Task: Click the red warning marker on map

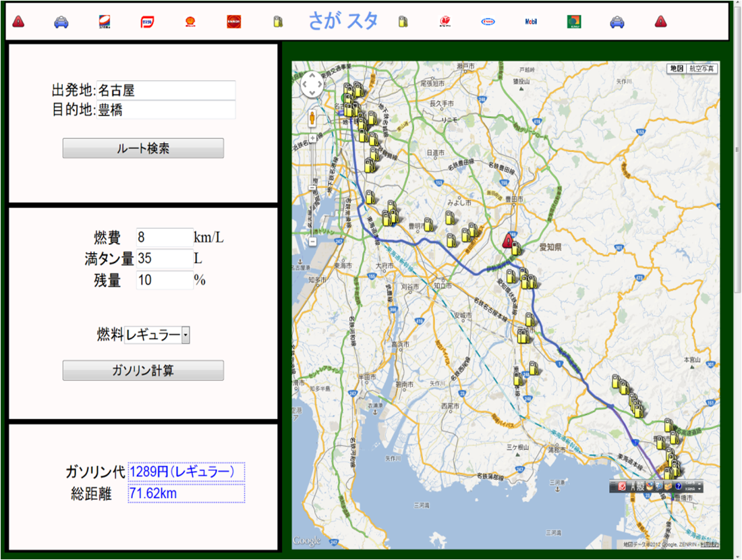Action: (x=509, y=240)
